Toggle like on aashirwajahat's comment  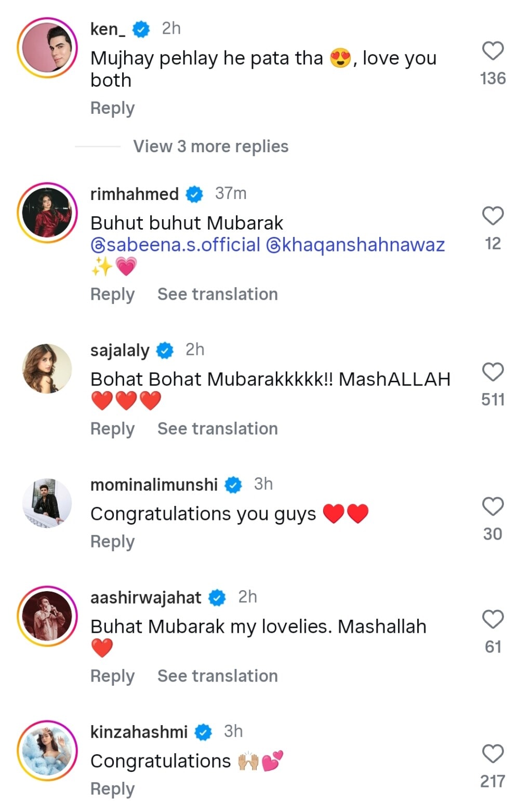tap(492, 618)
